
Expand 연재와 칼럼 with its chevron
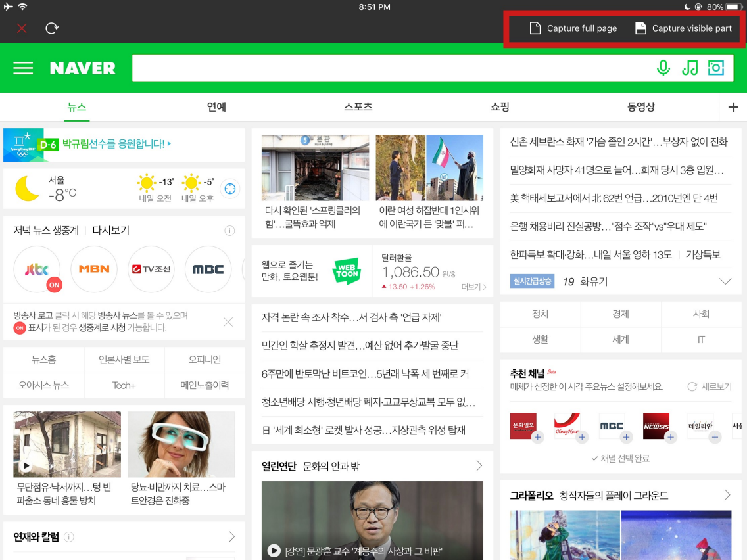click(231, 536)
